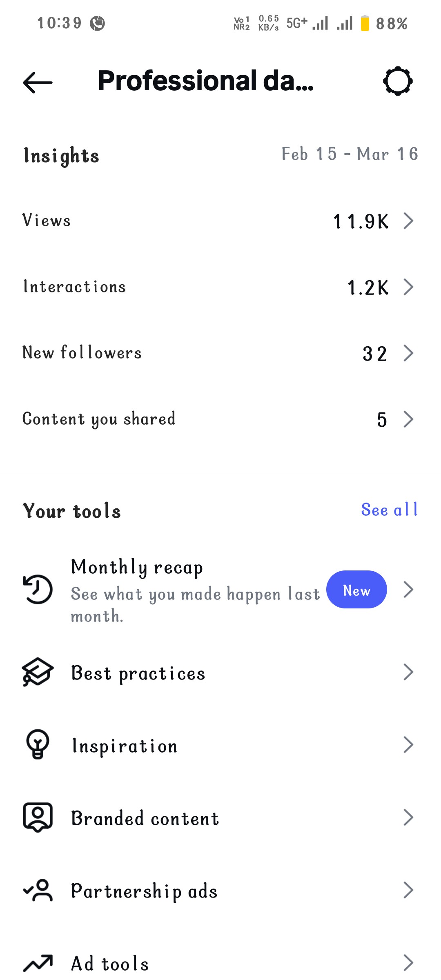Expand the New followers chevron arrow
The image size is (441, 980).
click(408, 353)
